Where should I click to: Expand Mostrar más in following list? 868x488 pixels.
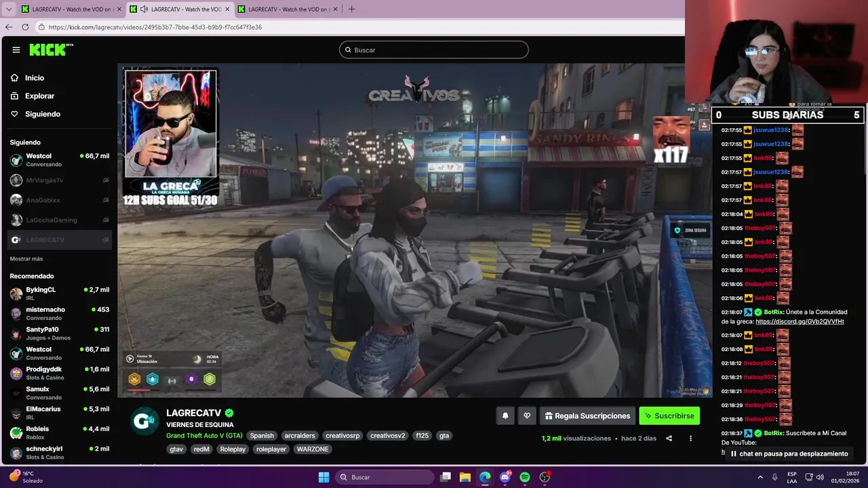click(x=26, y=259)
